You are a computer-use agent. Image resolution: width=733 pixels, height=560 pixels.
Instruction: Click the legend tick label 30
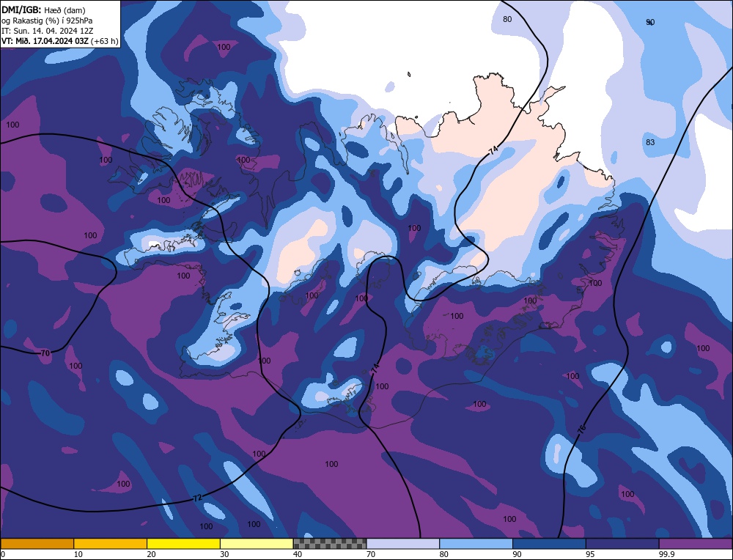pyautogui.click(x=224, y=554)
